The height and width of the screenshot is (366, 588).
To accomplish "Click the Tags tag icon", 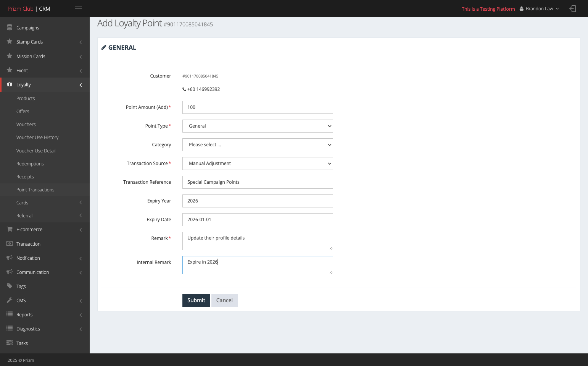I will (10, 286).
